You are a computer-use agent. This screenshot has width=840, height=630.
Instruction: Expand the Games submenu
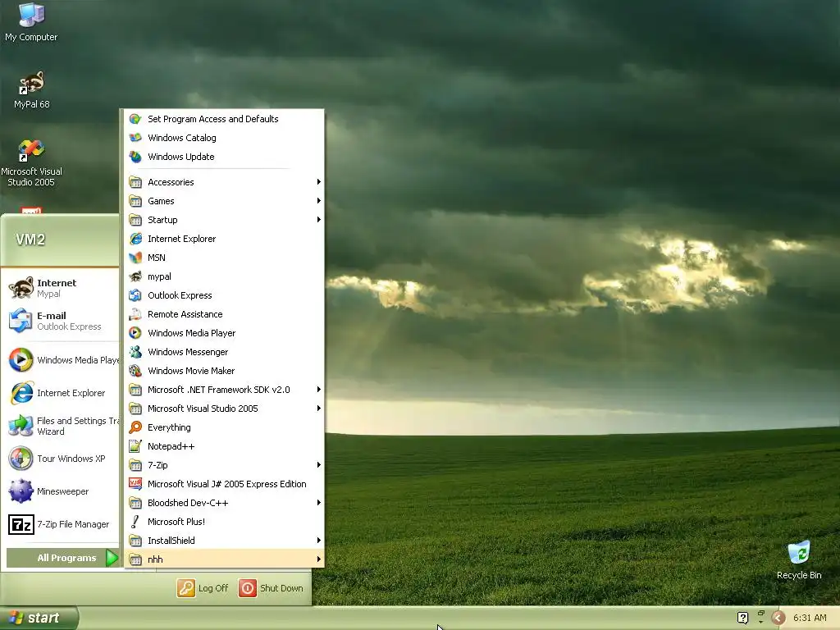(x=225, y=201)
